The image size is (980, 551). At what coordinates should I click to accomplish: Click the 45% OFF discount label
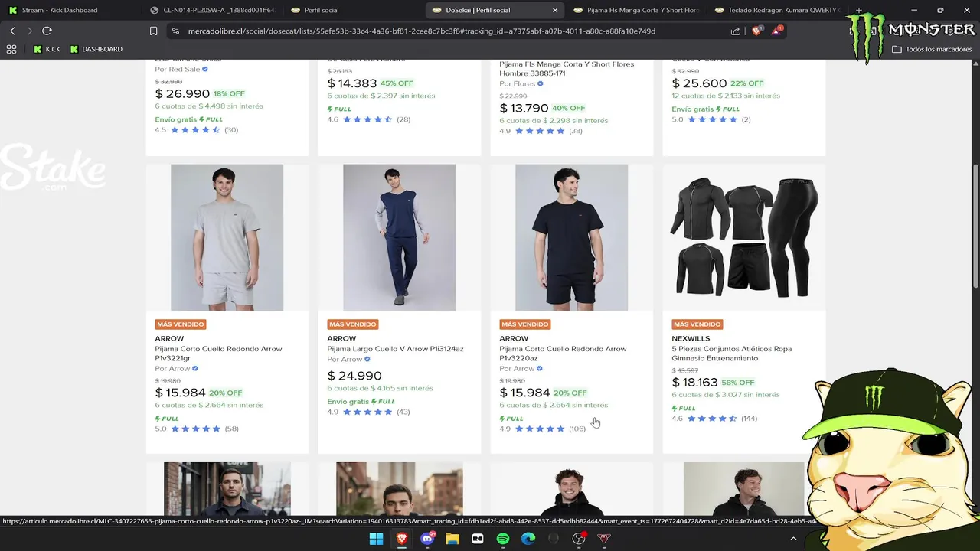click(397, 83)
